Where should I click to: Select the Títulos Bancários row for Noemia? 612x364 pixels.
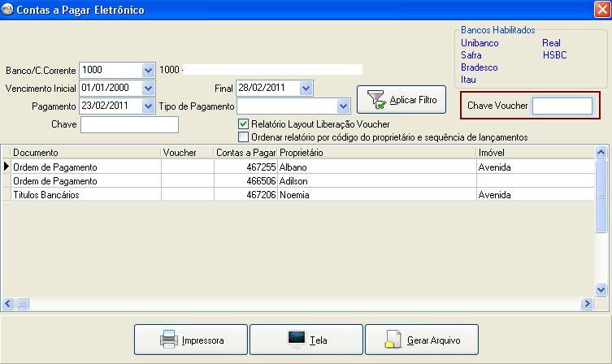point(81,195)
